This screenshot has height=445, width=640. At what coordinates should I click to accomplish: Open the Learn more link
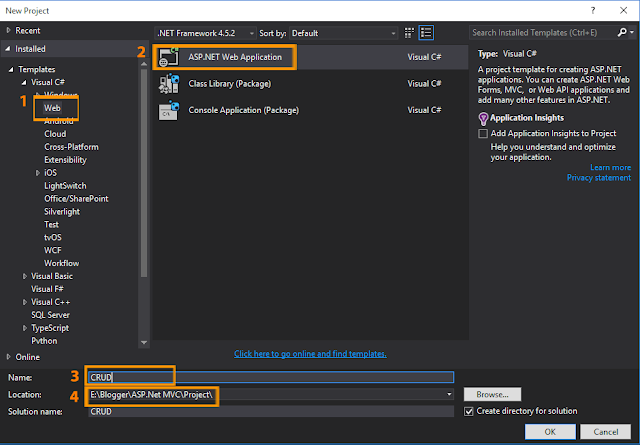[611, 167]
